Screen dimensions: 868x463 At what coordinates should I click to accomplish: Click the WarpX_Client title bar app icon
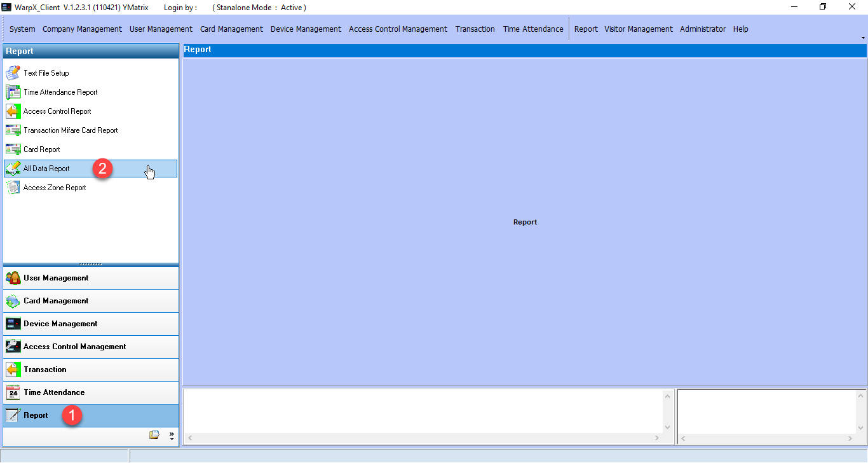pyautogui.click(x=7, y=7)
